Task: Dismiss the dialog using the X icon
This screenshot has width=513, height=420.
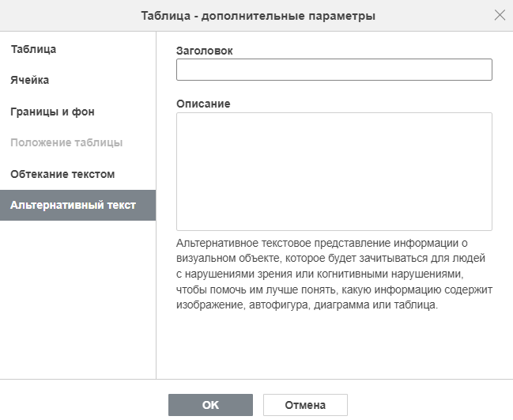Action: click(x=500, y=15)
